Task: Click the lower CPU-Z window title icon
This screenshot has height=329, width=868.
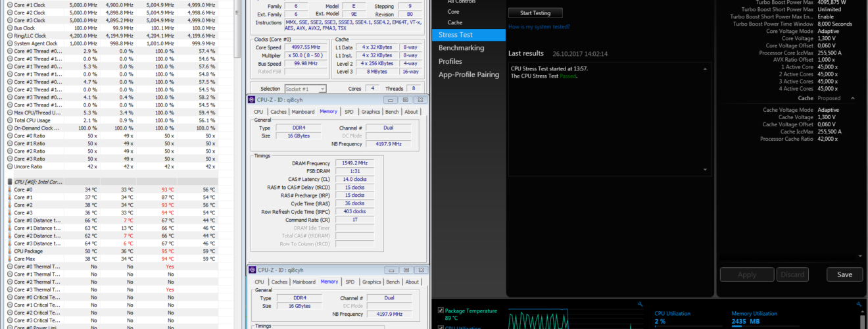Action: [252, 270]
